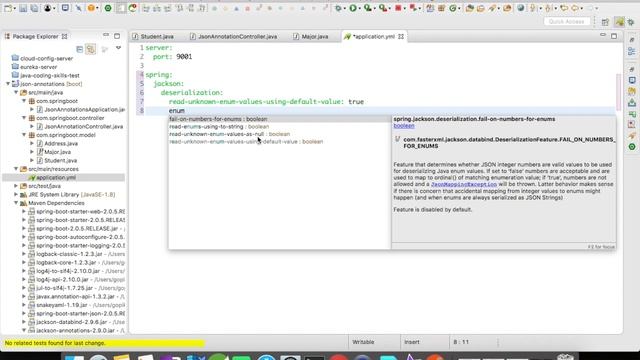Select the Package Explorer tab
Image resolution: width=640 pixels, height=360 pixels.
(36, 36)
